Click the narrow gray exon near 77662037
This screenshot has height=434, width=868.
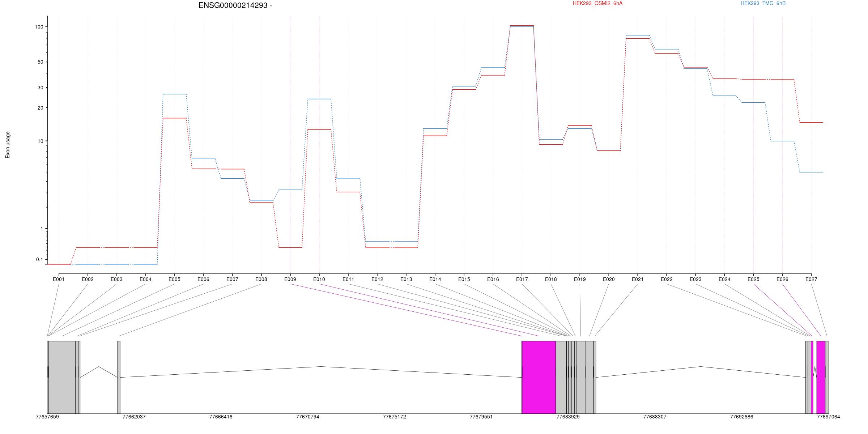[x=119, y=377]
